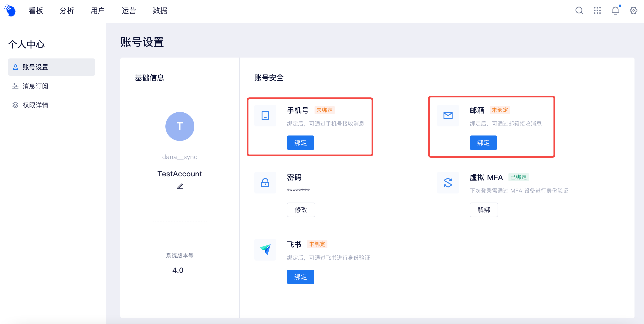This screenshot has height=324, width=644.
Task: Open the notification bell icon
Action: click(x=615, y=10)
